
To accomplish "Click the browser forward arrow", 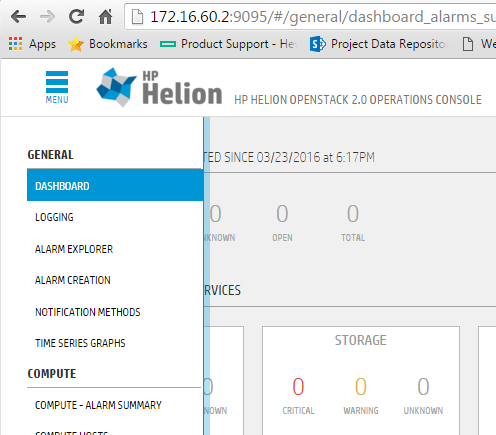I will pyautogui.click(x=47, y=16).
